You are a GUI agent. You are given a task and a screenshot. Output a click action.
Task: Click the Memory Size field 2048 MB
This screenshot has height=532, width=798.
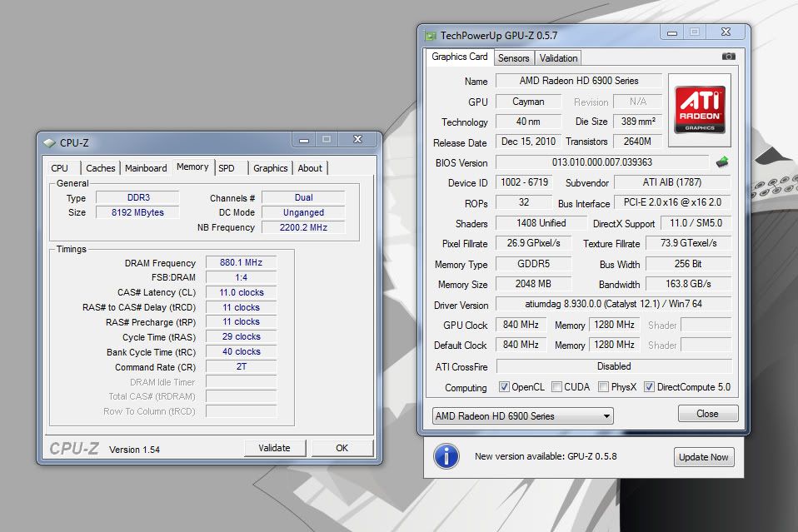pos(533,284)
